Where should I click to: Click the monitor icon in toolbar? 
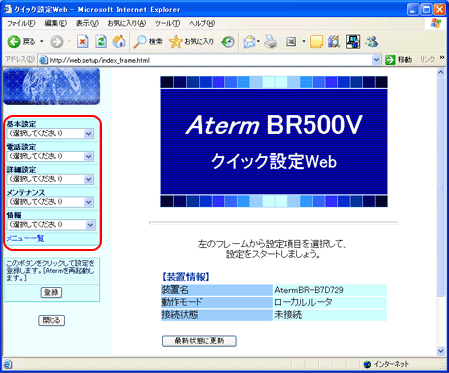(x=353, y=42)
